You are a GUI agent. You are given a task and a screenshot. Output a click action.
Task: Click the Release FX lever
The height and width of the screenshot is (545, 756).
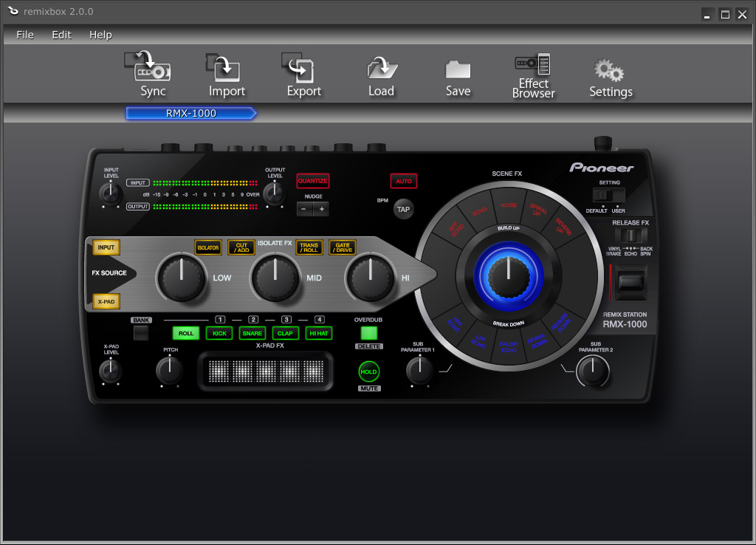pyautogui.click(x=630, y=282)
